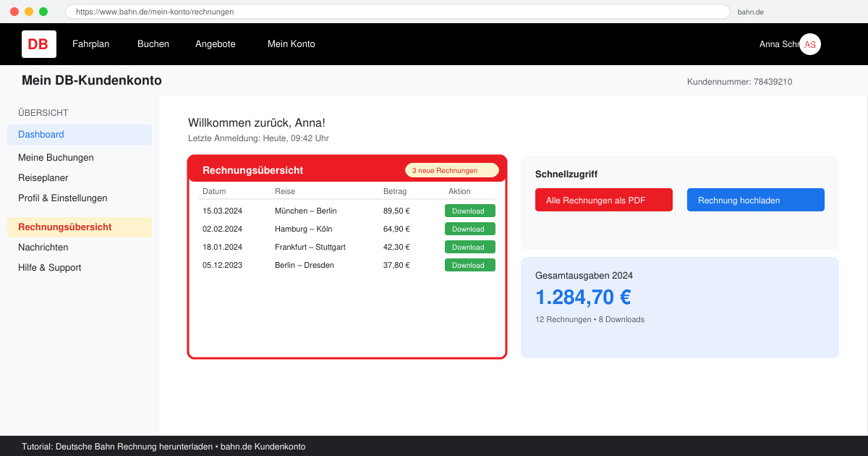Click 12 Rechnungen • 8 Downloads text

click(590, 319)
